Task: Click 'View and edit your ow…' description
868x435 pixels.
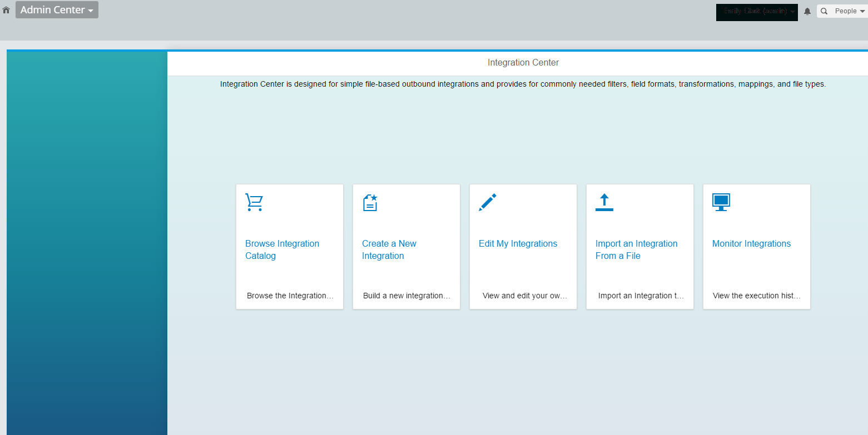Action: (525, 296)
